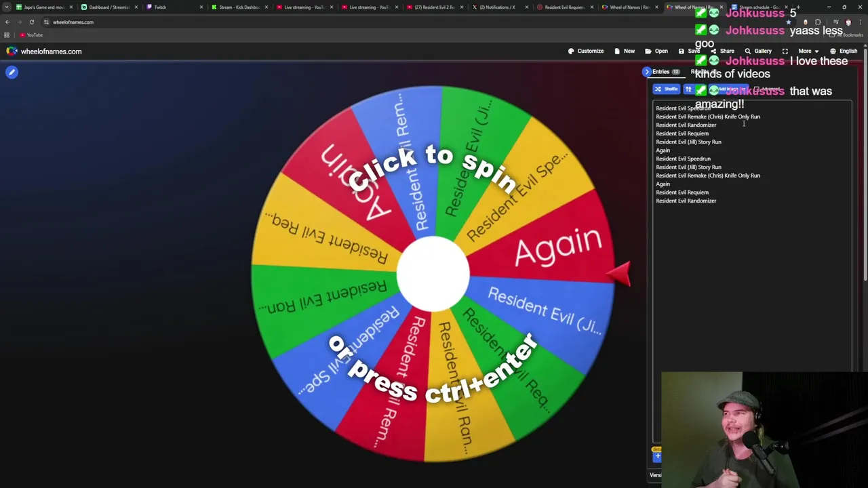Viewport: 868px width, 488px height.
Task: Switch to Resident Evil Requiem browser tab
Action: click(x=564, y=7)
